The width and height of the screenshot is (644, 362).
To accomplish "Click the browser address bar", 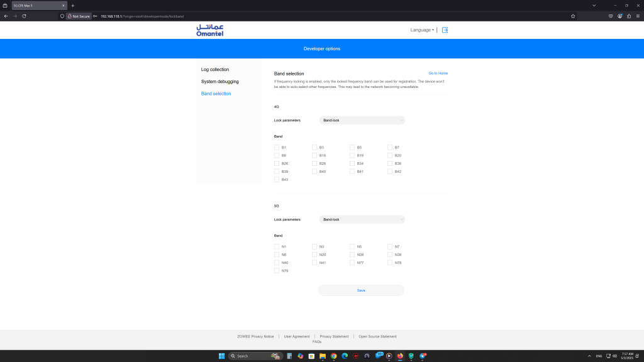I will [189, 16].
